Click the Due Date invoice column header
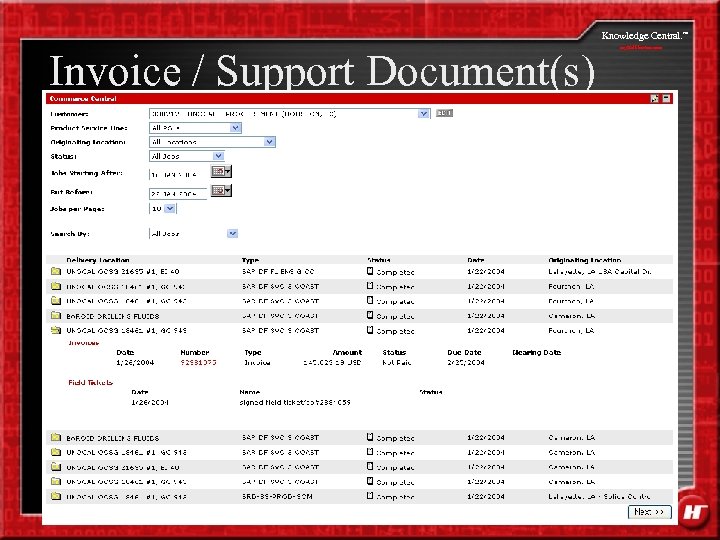 tap(464, 352)
